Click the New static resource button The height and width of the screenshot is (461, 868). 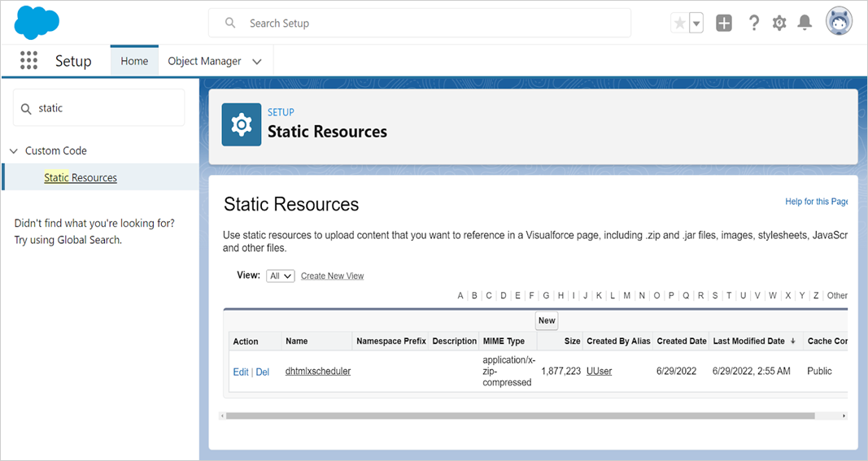point(547,320)
